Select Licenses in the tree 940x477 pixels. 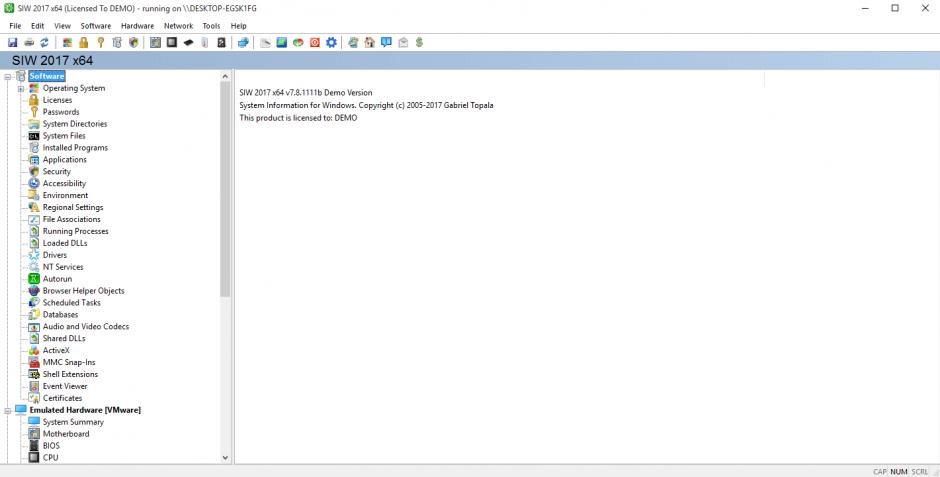coord(57,100)
